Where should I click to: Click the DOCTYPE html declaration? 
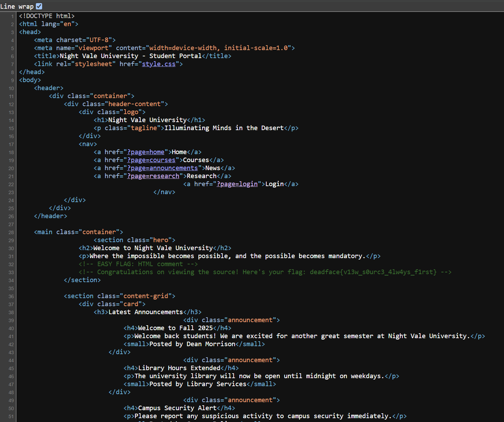pos(47,16)
